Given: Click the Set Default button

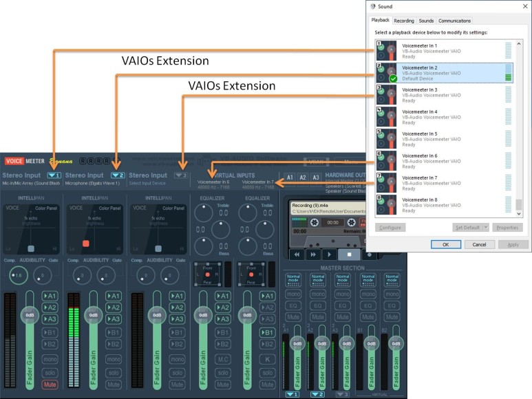Looking at the screenshot, I should 467,228.
